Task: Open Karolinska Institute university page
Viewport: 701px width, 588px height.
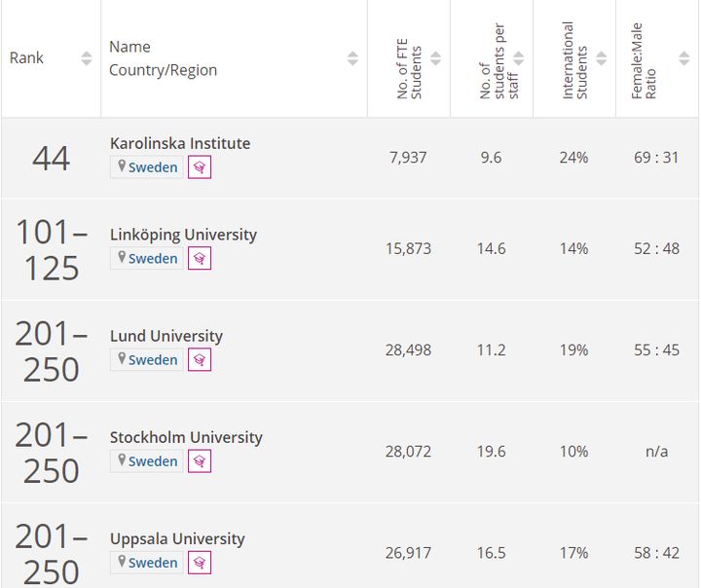Action: click(x=180, y=143)
